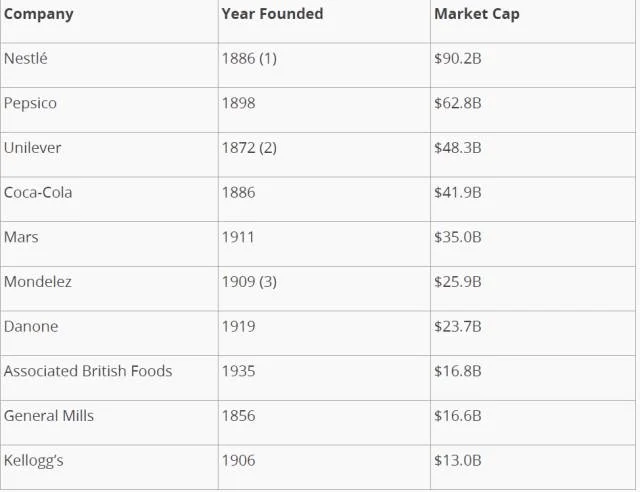Select the Kellogg's company cell

tap(34, 461)
